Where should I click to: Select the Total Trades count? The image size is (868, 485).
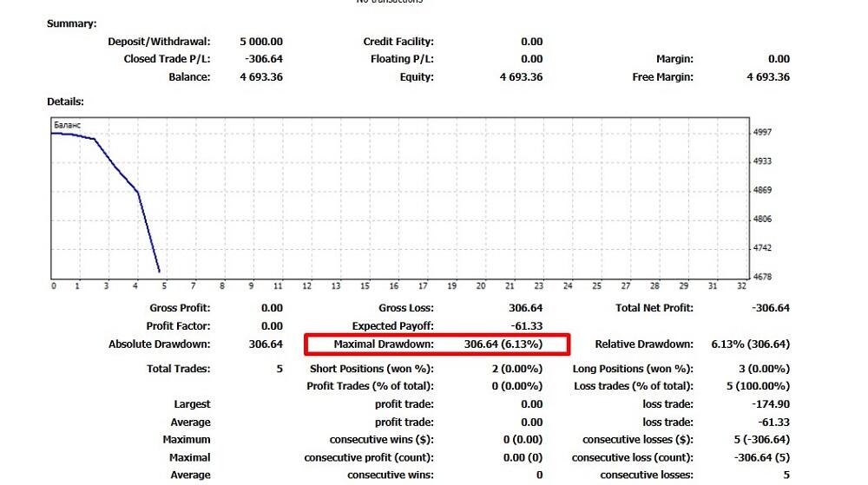pos(279,369)
